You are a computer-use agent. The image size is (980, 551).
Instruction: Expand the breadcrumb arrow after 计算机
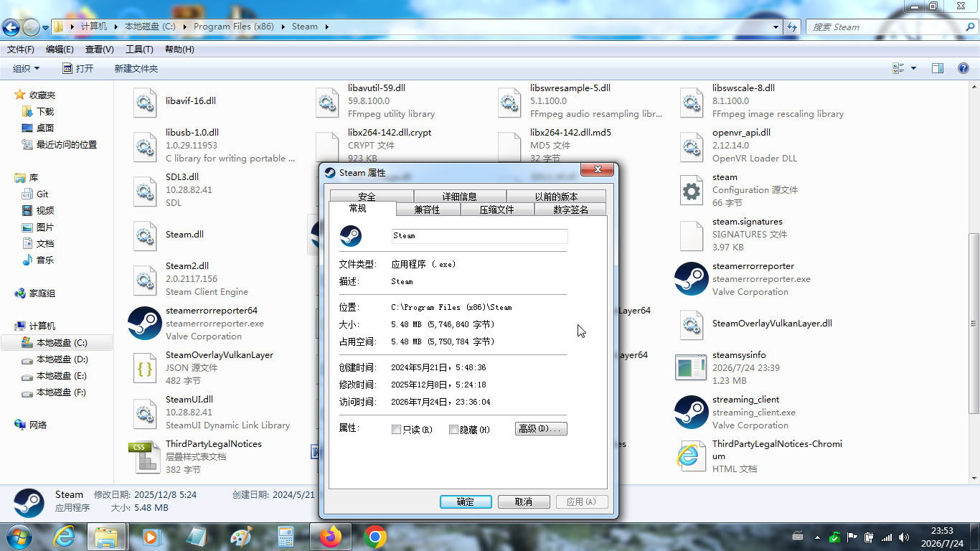[115, 27]
